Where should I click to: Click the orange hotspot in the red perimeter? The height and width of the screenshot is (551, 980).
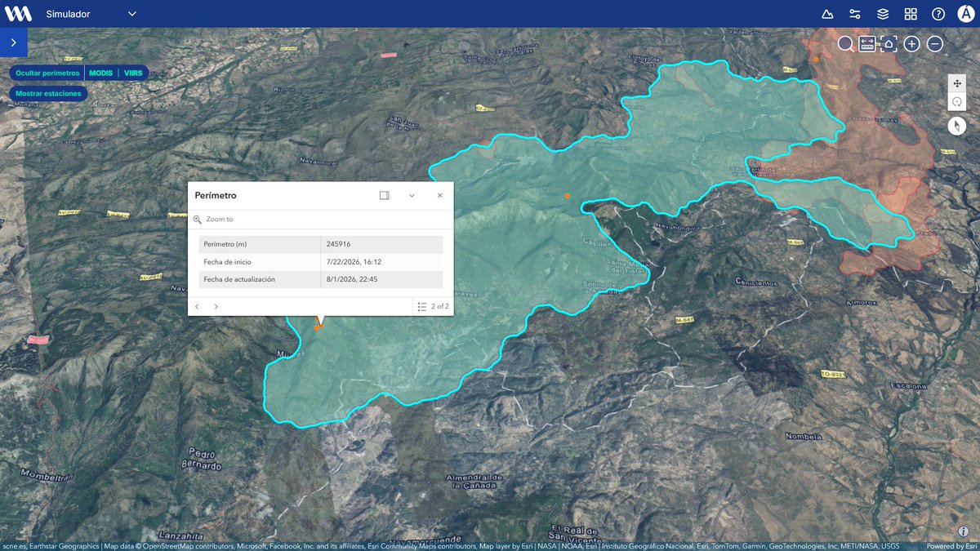(x=815, y=59)
